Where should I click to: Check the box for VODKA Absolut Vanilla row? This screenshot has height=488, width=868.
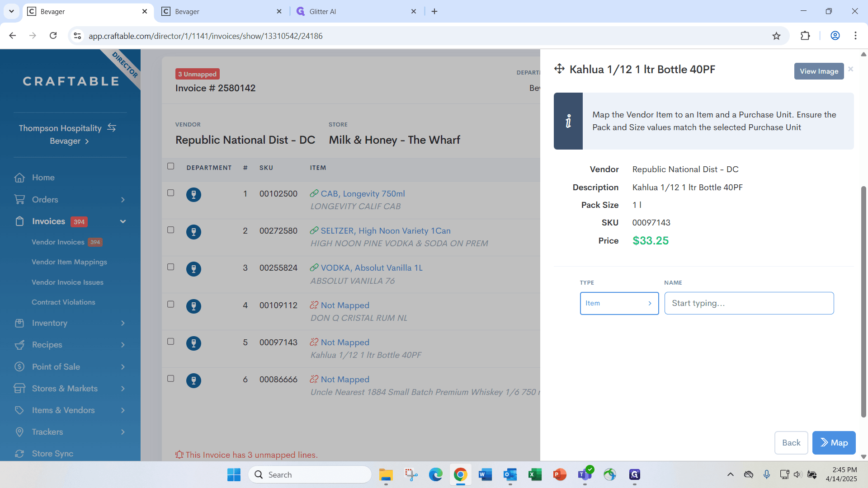click(170, 267)
